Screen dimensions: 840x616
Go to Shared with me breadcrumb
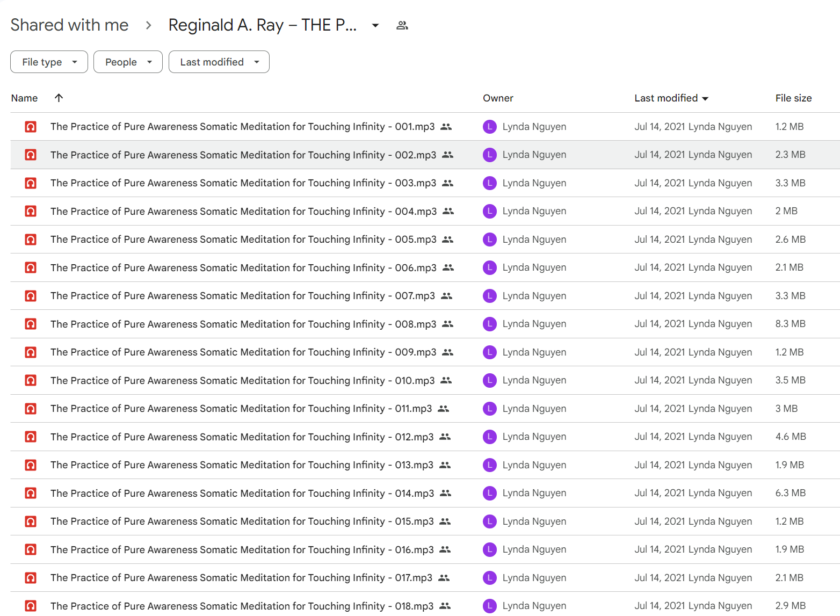70,25
